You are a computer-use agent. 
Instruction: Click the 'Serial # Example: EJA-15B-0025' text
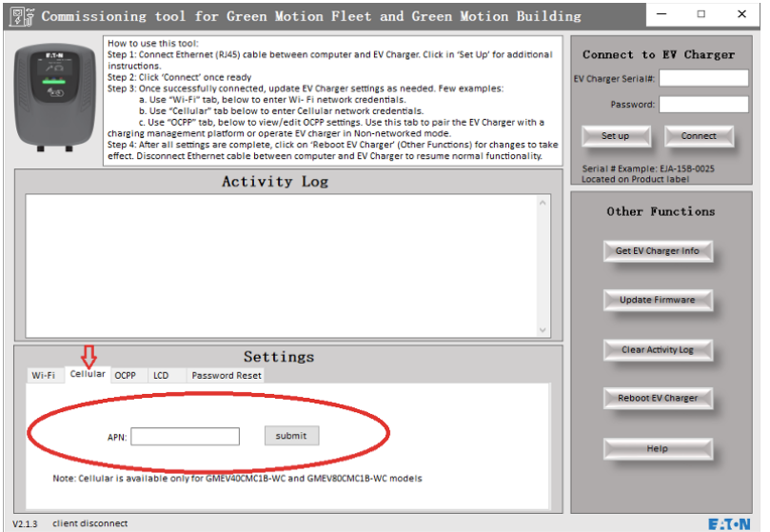click(x=648, y=168)
